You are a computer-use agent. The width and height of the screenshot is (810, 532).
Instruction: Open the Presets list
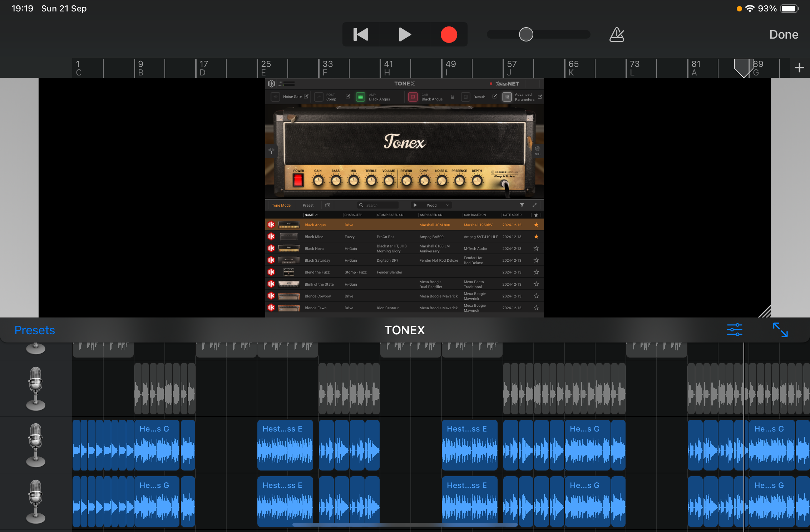click(x=35, y=330)
